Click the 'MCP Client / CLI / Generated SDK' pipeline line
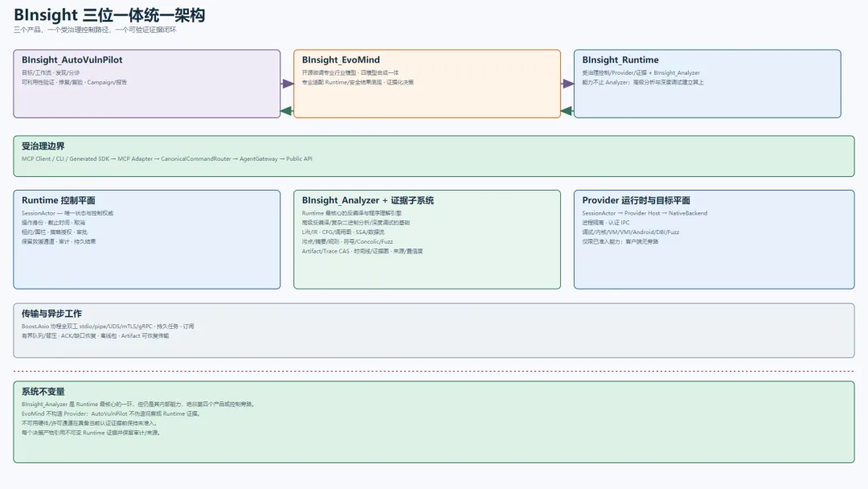Image resolution: width=868 pixels, height=489 pixels. (166, 159)
